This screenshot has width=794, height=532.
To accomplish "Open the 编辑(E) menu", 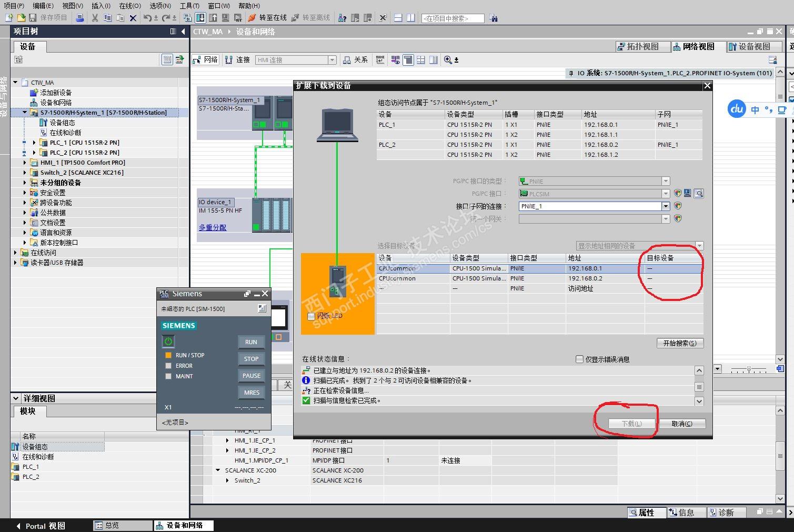I will tap(43, 6).
